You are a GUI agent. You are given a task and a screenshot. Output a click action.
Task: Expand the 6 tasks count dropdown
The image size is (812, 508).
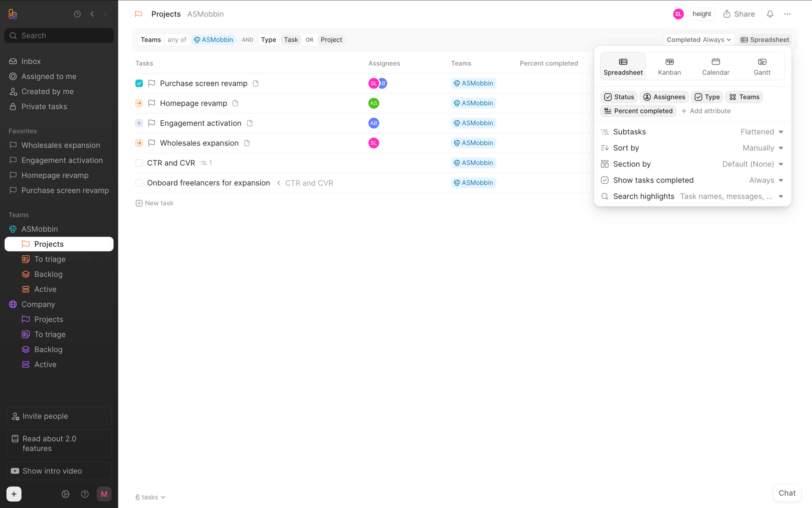150,497
